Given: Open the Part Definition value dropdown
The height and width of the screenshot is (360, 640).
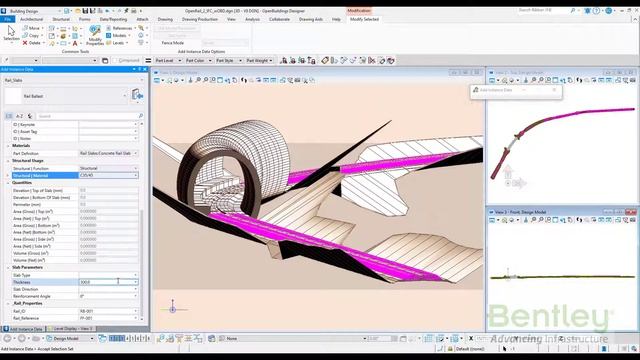Looking at the screenshot, I should [x=135, y=153].
